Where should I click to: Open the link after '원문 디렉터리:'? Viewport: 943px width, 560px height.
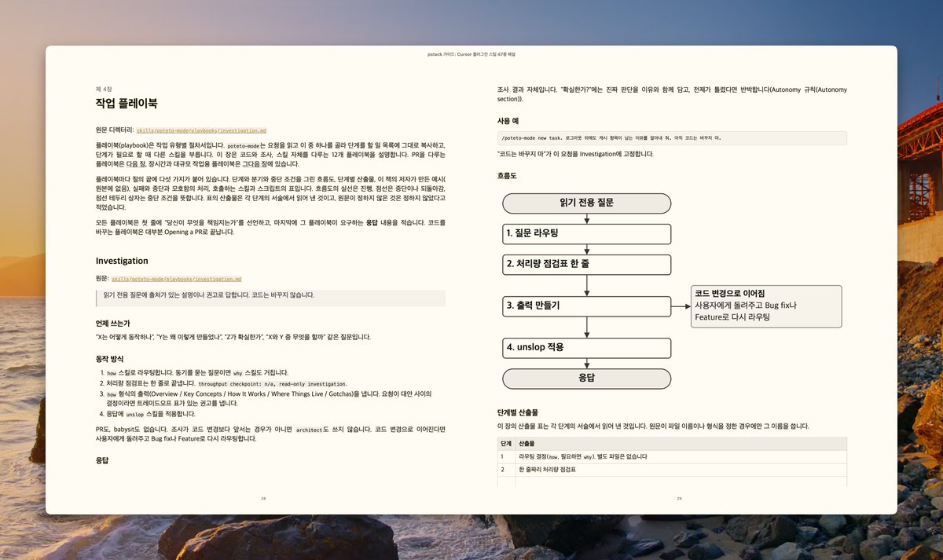(201, 130)
